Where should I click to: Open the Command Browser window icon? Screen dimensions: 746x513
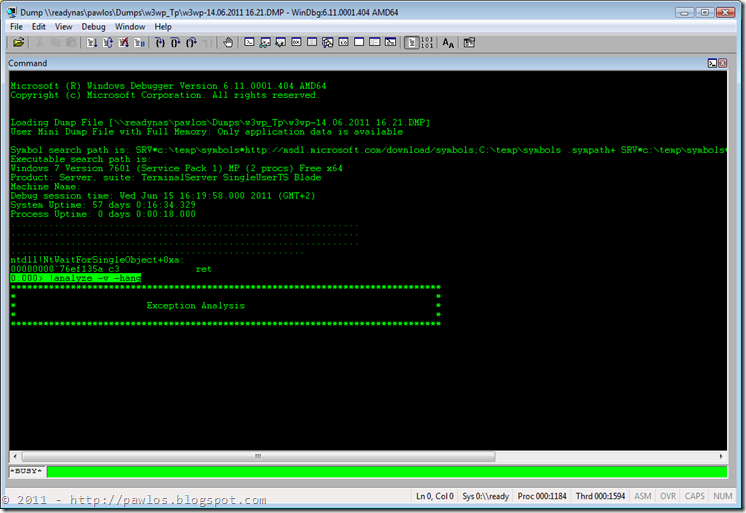coord(391,42)
